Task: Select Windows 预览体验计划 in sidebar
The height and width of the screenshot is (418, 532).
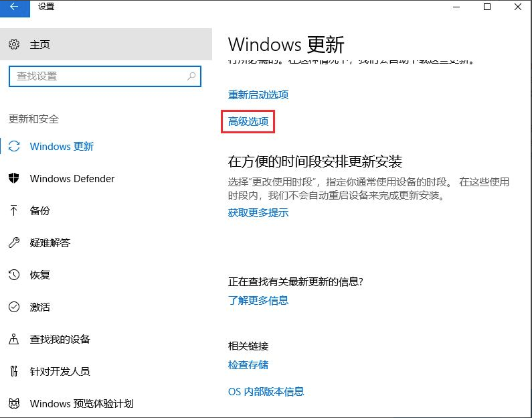Action: (x=82, y=404)
